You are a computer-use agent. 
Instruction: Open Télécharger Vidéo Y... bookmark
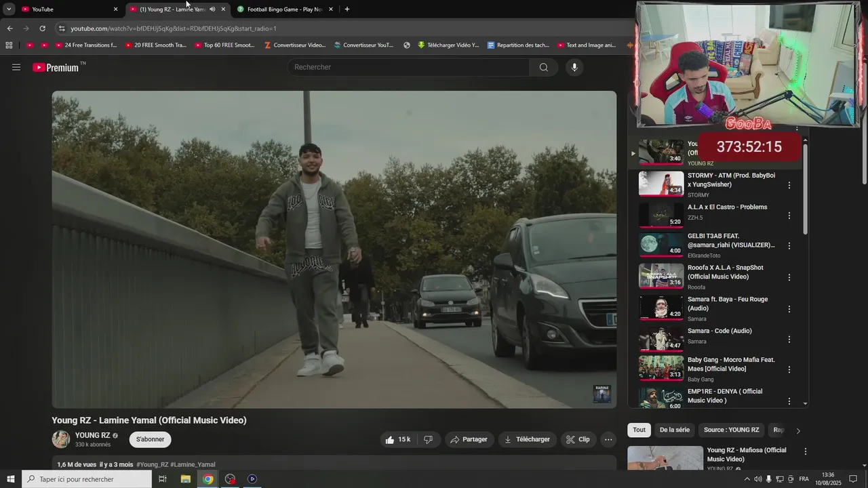448,45
